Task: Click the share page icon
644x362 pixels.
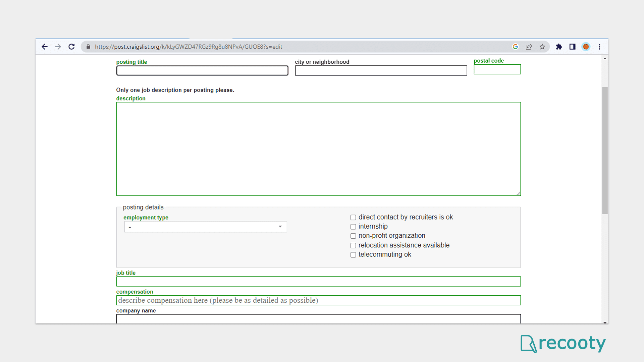Action: pos(529,47)
